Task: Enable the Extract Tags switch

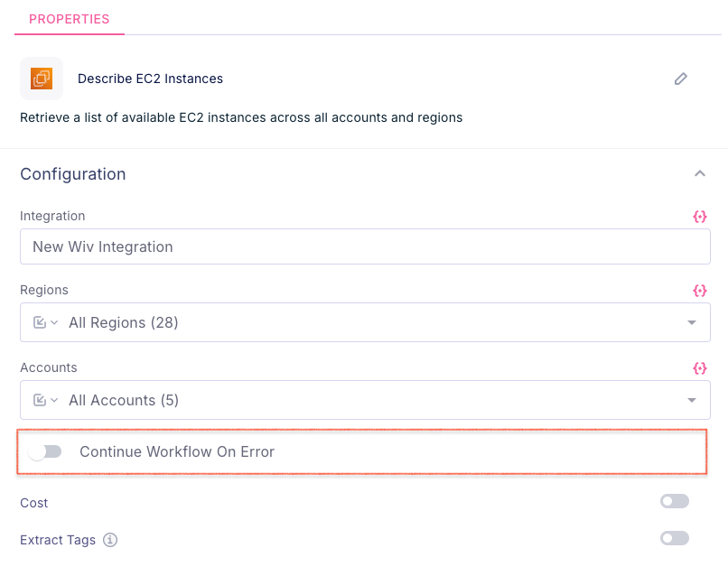Action: [x=674, y=538]
